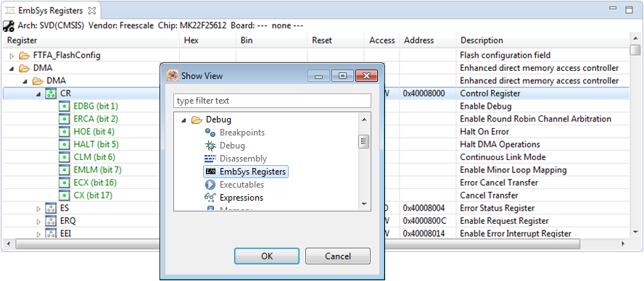Expand the ERQ register node
This screenshot has height=281, width=644.
(x=38, y=222)
